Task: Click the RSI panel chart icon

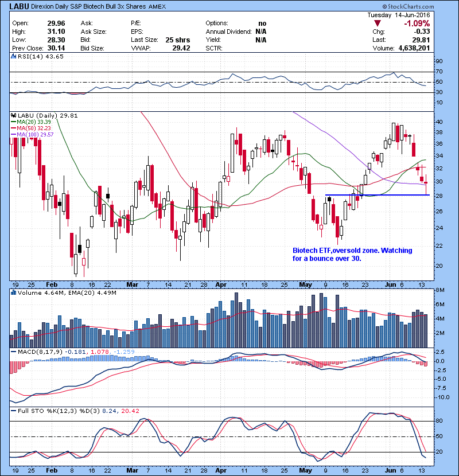Action: [x=13, y=56]
